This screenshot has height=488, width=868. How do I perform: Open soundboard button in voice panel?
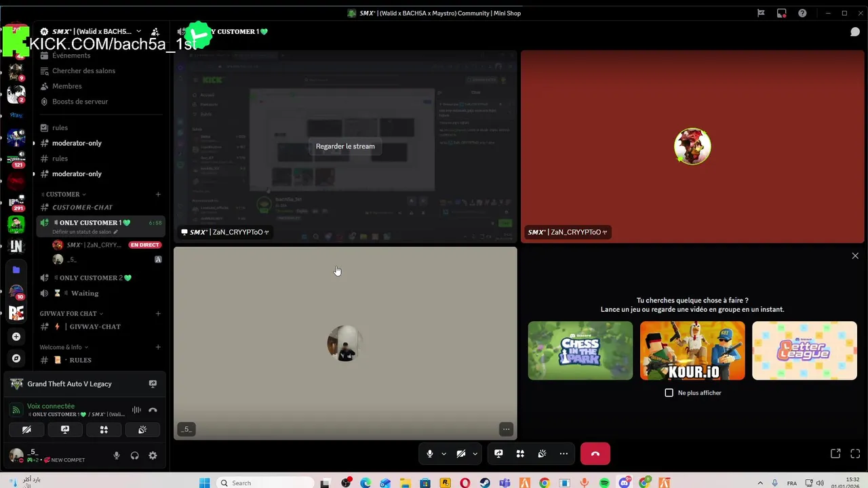pos(142,430)
